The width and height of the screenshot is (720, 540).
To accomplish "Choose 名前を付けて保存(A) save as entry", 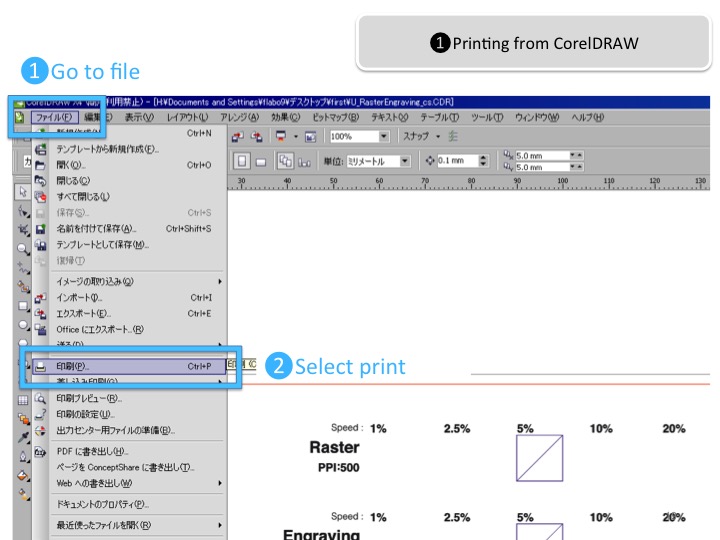I will pos(129,228).
